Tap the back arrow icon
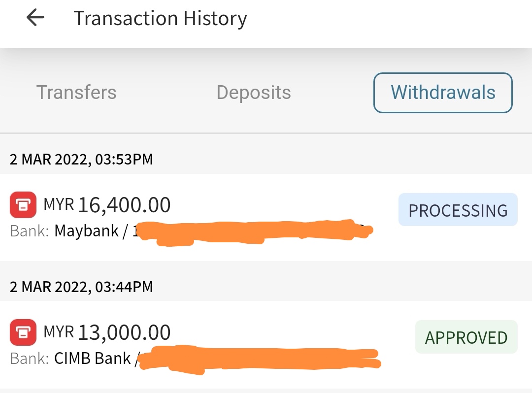The image size is (532, 393). (x=35, y=18)
